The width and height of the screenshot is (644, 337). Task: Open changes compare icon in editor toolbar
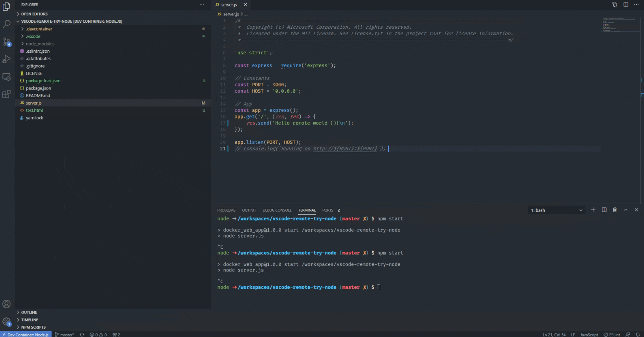pyautogui.click(x=615, y=4)
